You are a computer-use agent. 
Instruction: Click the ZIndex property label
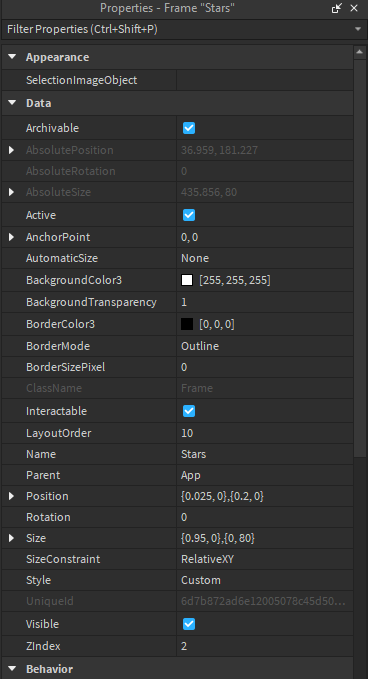pyautogui.click(x=43, y=647)
